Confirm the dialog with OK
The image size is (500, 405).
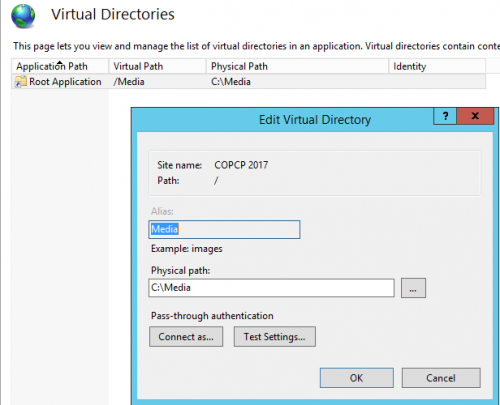pyautogui.click(x=357, y=378)
